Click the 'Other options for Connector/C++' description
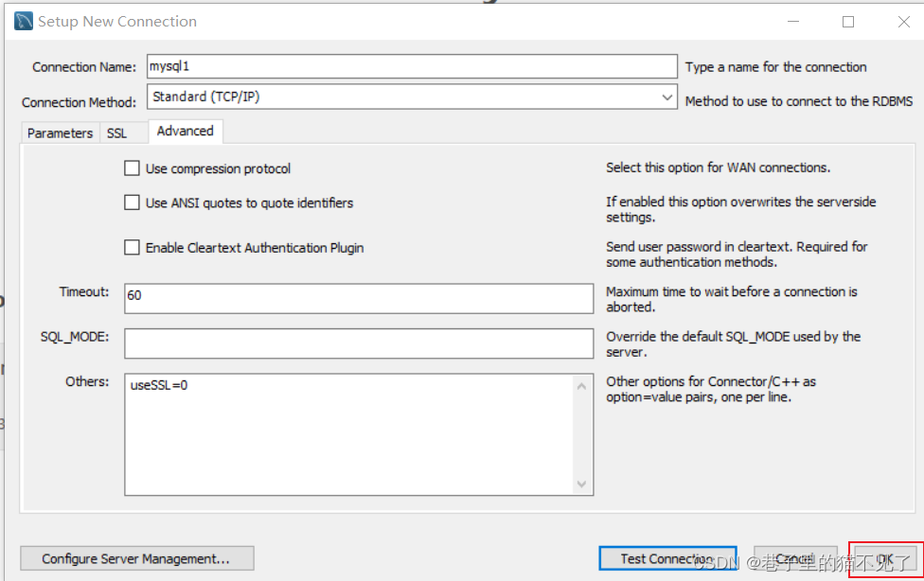 pyautogui.click(x=711, y=389)
